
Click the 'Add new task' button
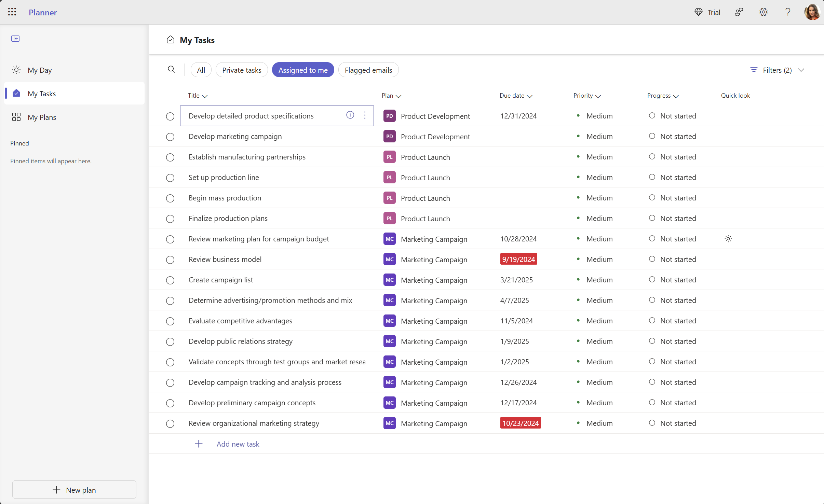(237, 444)
